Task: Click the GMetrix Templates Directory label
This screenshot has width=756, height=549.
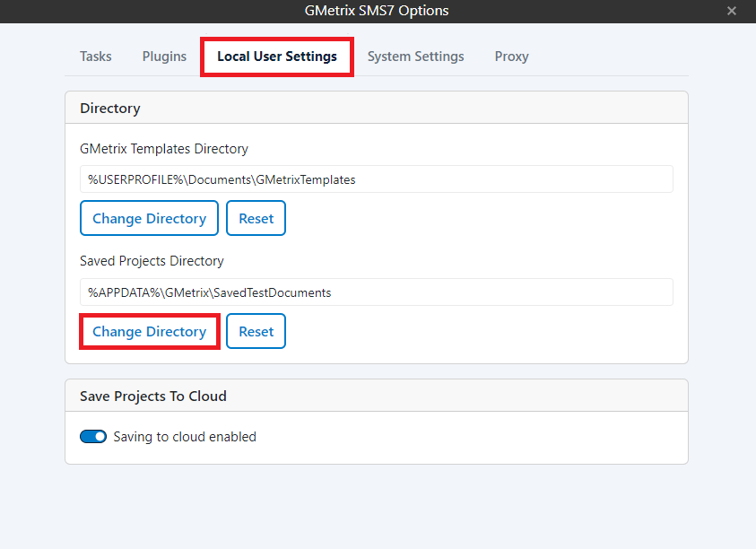Action: [164, 149]
